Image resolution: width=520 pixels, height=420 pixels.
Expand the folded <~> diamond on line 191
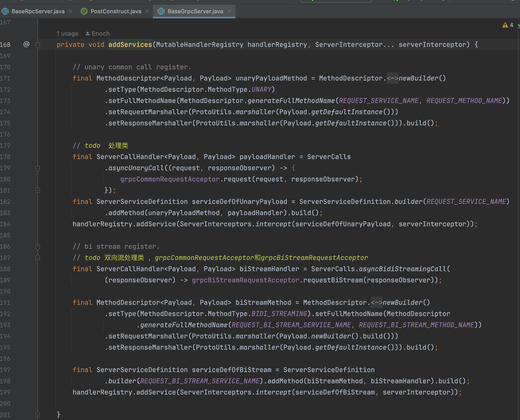coord(377,303)
